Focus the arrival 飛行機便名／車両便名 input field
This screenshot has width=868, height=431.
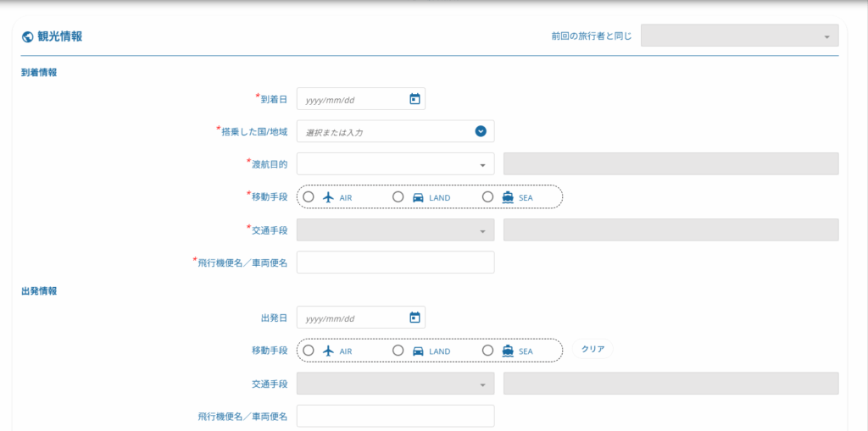[395, 262]
